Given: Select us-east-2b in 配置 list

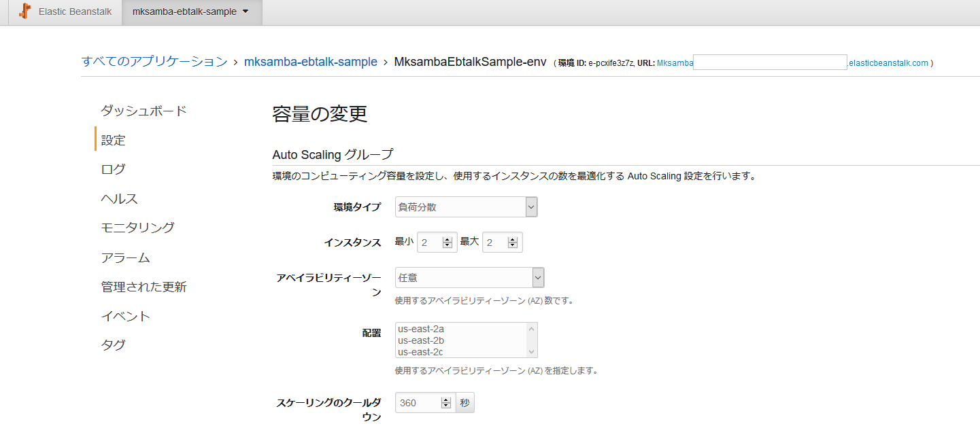Looking at the screenshot, I should coord(421,340).
